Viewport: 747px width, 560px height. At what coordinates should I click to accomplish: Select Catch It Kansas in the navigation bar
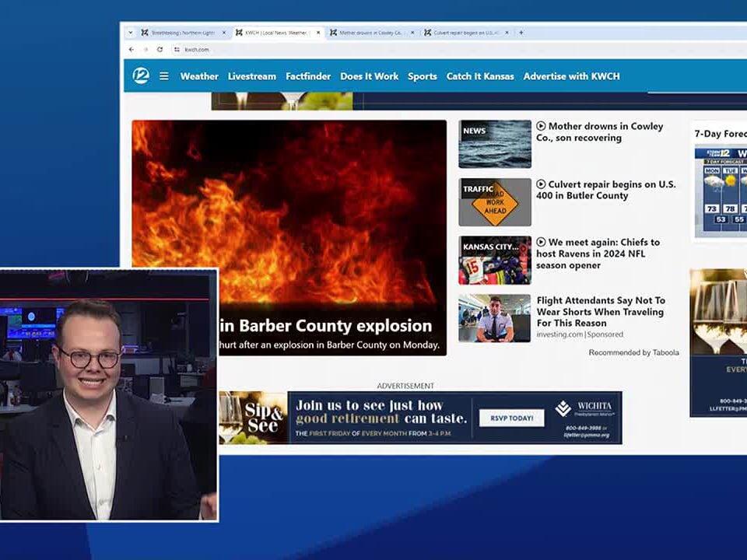click(480, 75)
